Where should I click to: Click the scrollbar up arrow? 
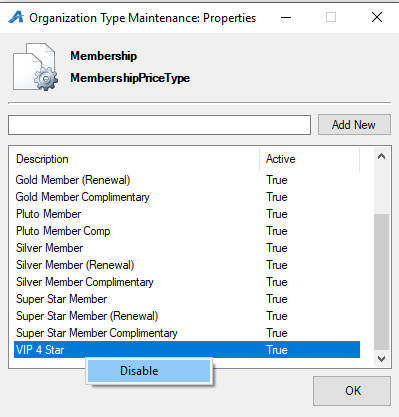(x=382, y=156)
